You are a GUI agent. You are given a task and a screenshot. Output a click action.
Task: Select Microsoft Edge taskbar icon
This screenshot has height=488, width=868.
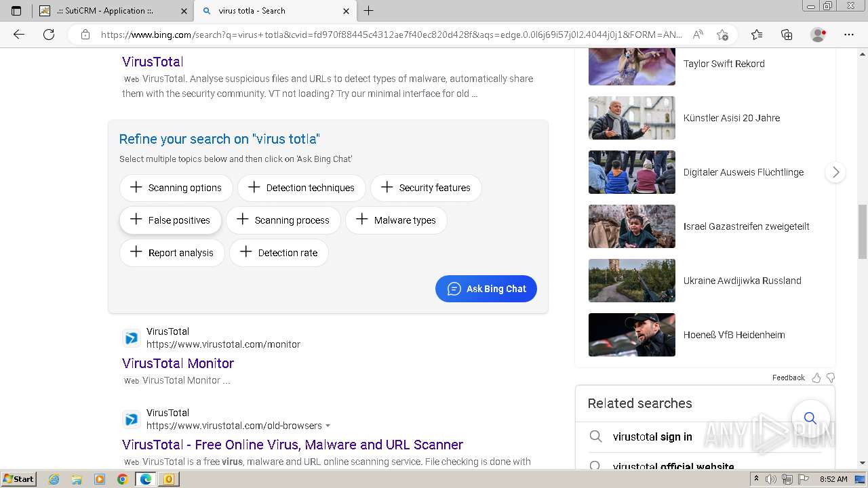tap(145, 479)
